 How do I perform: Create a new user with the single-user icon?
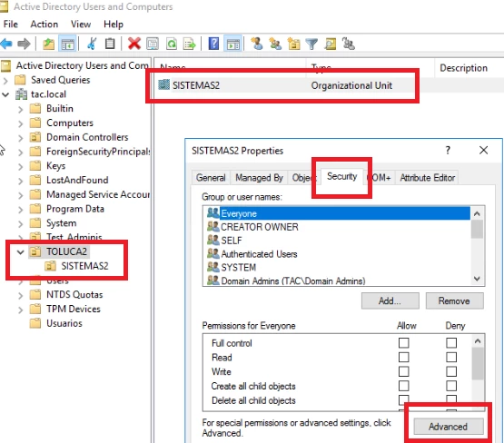point(257,44)
